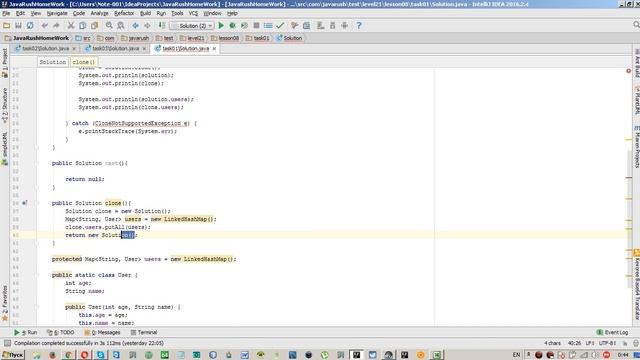Viewport: 640px width, 360px height.
Task: Toggle the Favorites tool window
Action: point(4,303)
